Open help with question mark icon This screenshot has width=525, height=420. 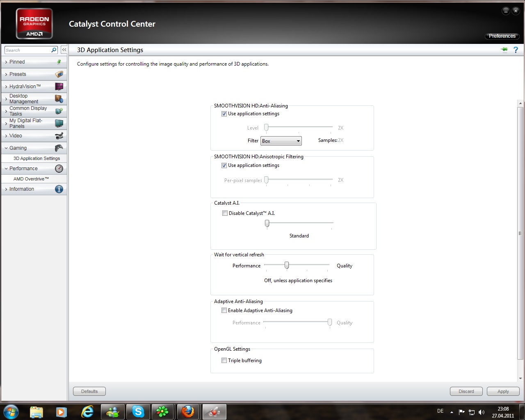click(516, 50)
